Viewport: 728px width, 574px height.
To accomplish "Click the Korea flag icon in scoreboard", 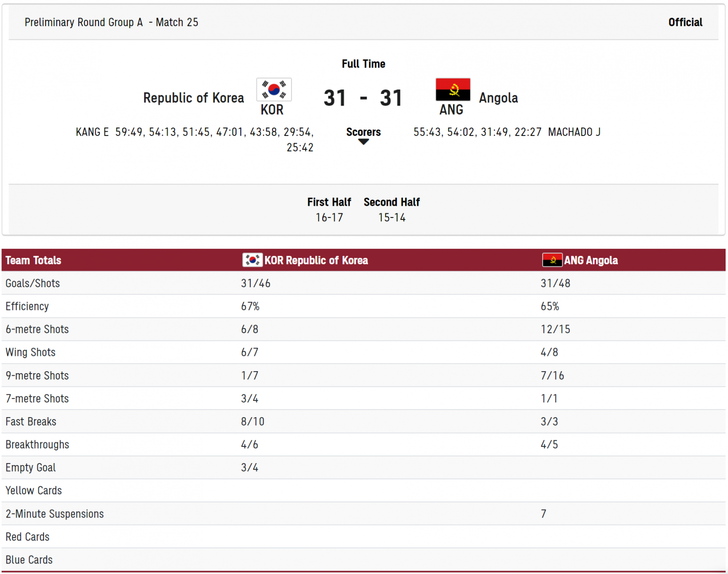I will (x=274, y=90).
